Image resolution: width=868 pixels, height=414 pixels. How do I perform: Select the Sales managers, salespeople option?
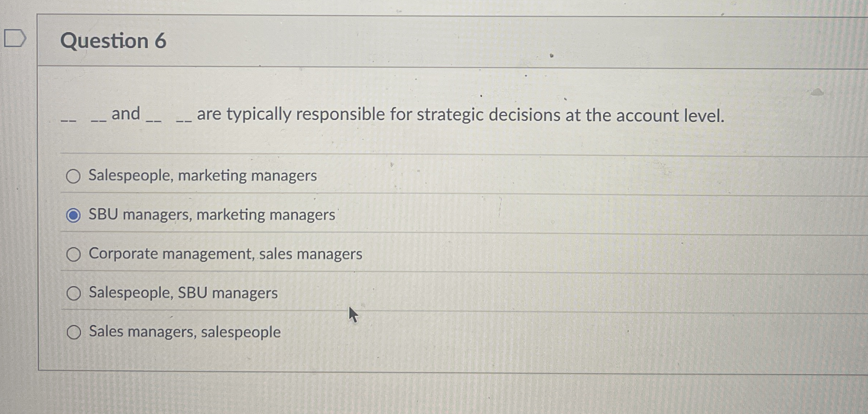[x=74, y=332]
